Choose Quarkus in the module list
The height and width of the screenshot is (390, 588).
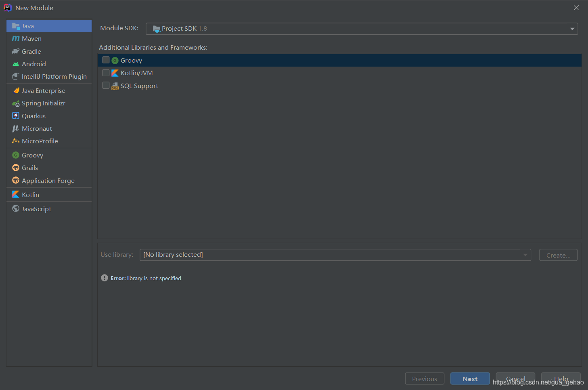click(x=49, y=116)
